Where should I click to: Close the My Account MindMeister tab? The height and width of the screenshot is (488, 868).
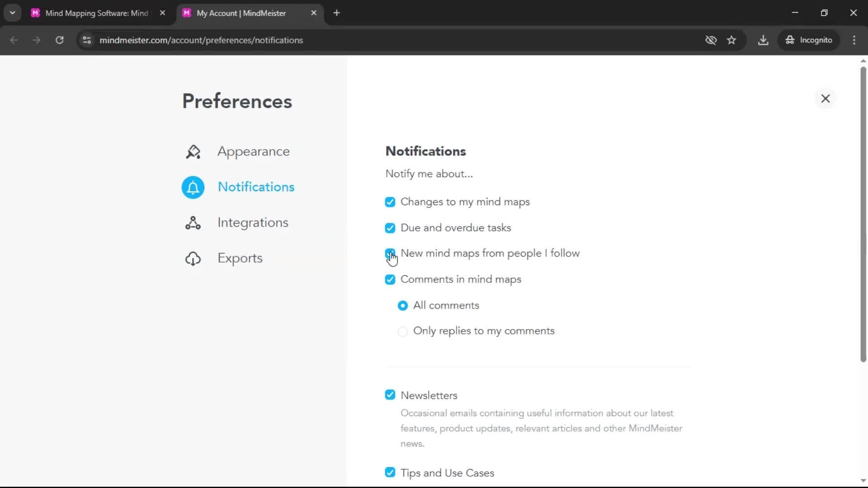pyautogui.click(x=314, y=13)
